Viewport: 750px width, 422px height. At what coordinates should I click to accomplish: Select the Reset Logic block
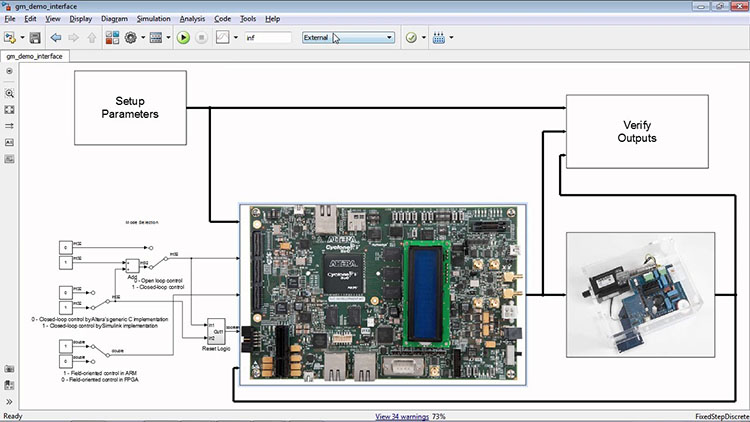[x=216, y=331]
